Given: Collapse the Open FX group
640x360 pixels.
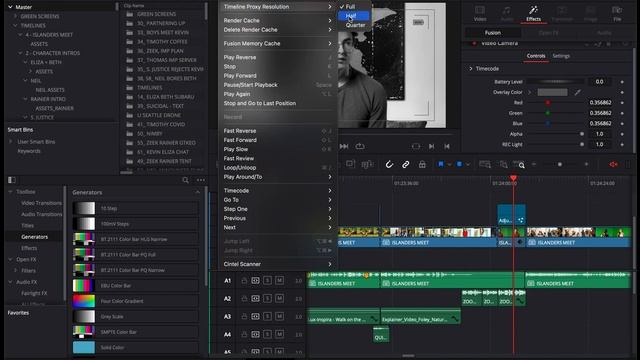Looking at the screenshot, I should [11, 260].
